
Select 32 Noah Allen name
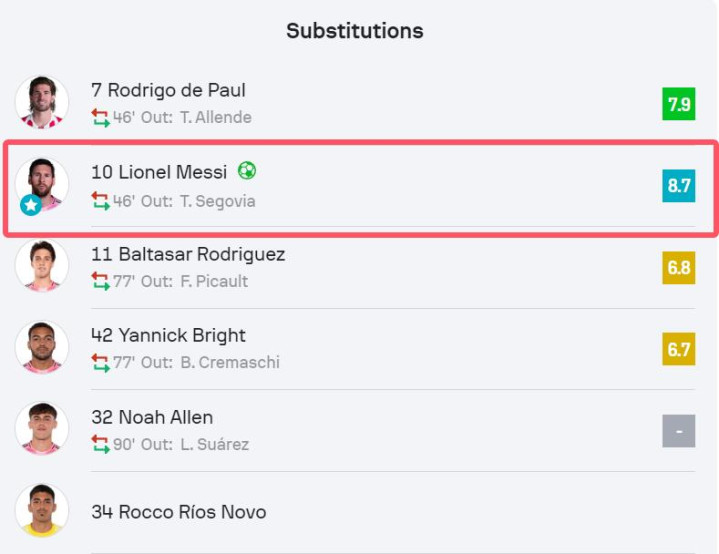[152, 417]
